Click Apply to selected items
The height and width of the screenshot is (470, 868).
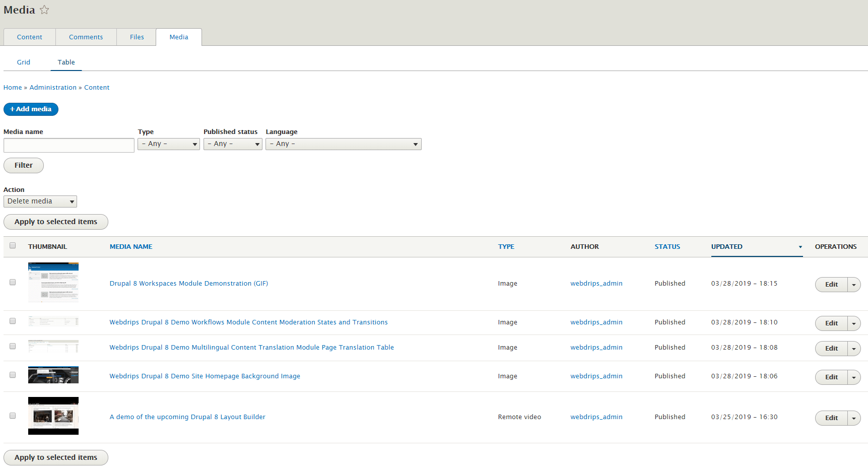point(55,222)
